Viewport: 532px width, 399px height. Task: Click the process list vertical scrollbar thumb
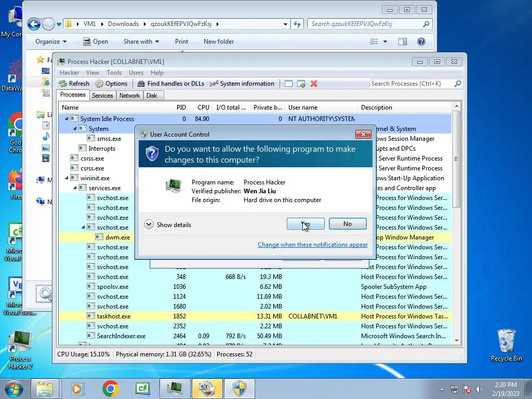point(456,159)
